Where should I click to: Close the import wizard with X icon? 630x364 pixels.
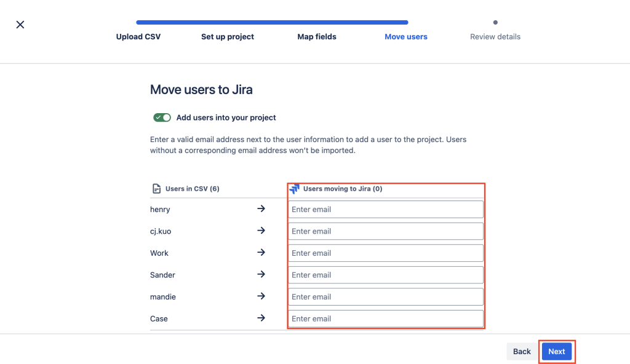20,25
